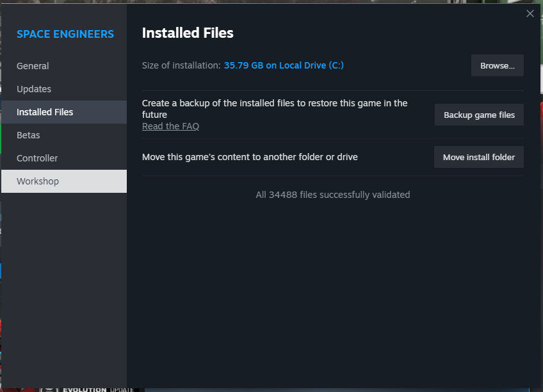Click the Installed Files page heading

(x=188, y=33)
